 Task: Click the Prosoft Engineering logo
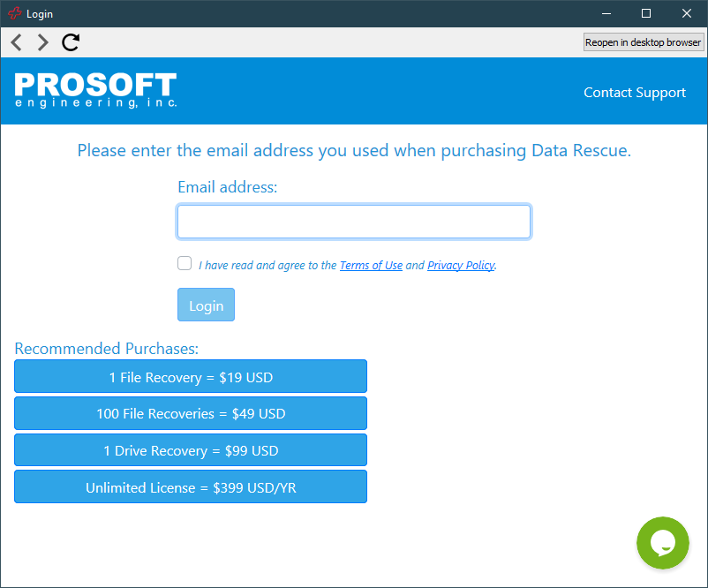coord(95,90)
